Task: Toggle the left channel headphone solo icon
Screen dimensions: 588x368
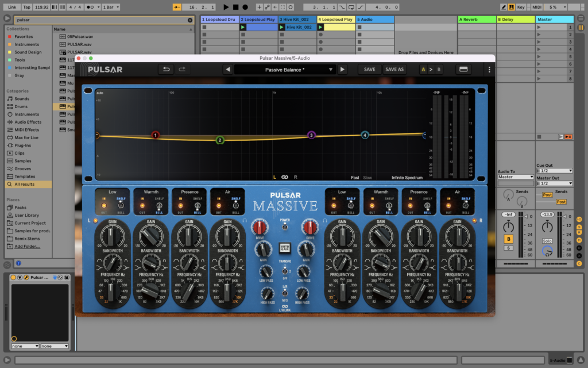Action: (x=245, y=220)
